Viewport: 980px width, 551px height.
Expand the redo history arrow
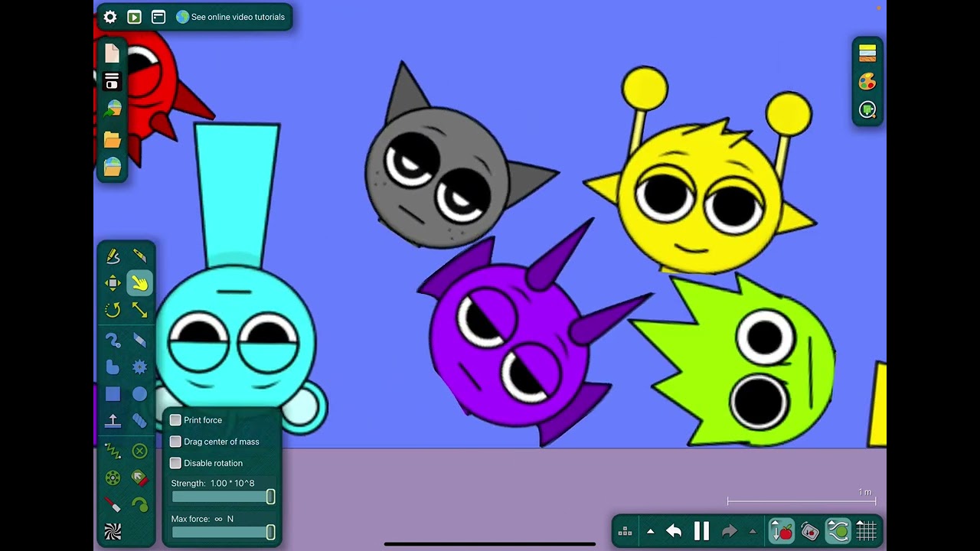[x=753, y=531]
